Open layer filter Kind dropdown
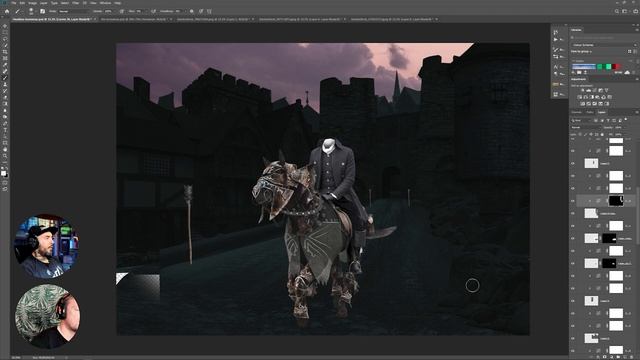640x360 pixels. 581,120
